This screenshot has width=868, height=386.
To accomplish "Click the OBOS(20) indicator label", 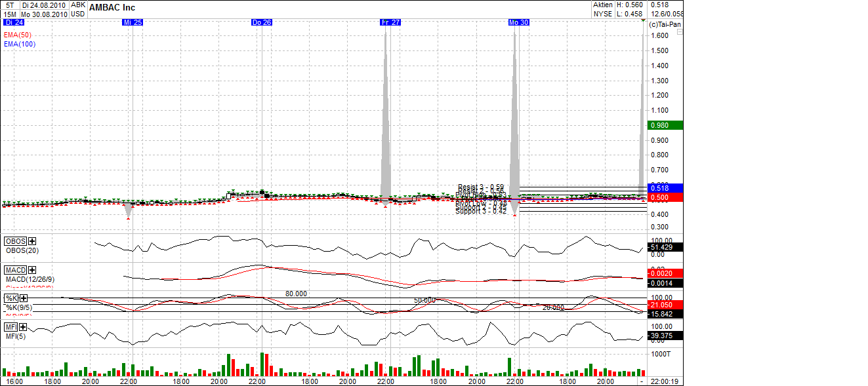I will tap(22, 250).
